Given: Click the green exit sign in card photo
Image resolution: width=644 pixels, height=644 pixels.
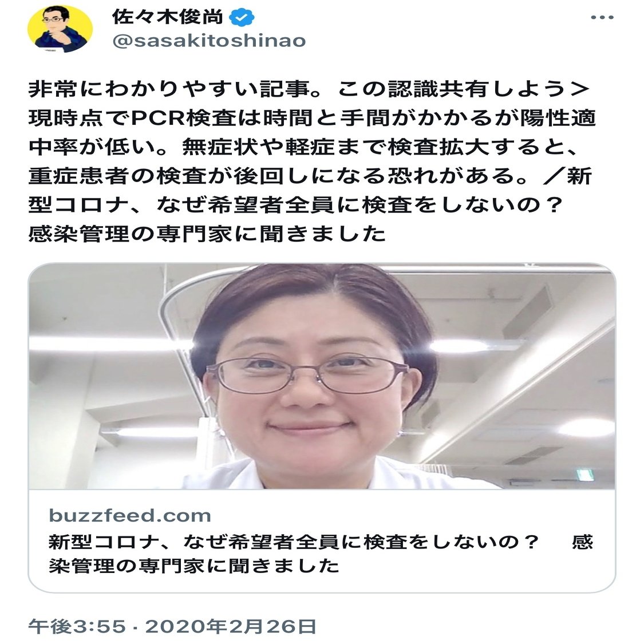Looking at the screenshot, I should pyautogui.click(x=585, y=475).
